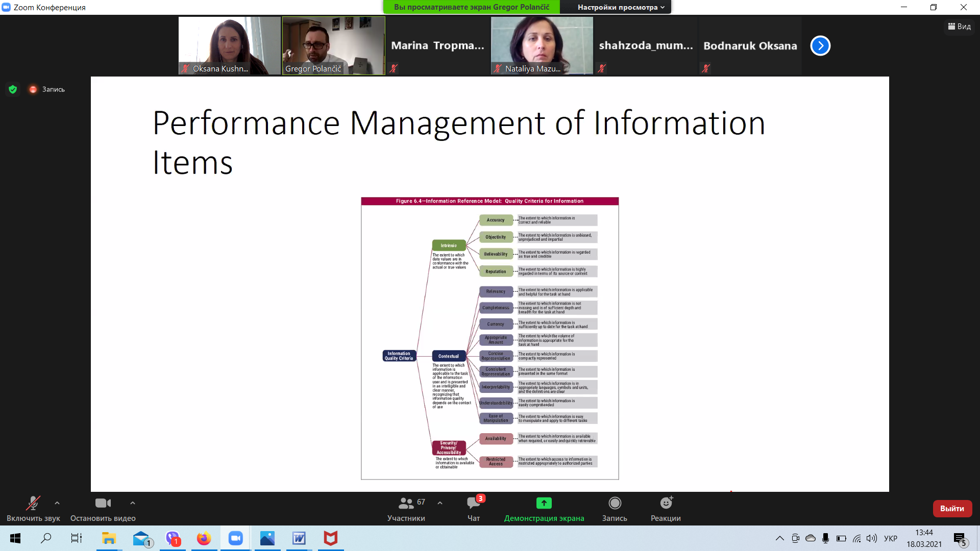Open Word from the Windows taskbar
The width and height of the screenshot is (980, 551).
click(x=299, y=538)
